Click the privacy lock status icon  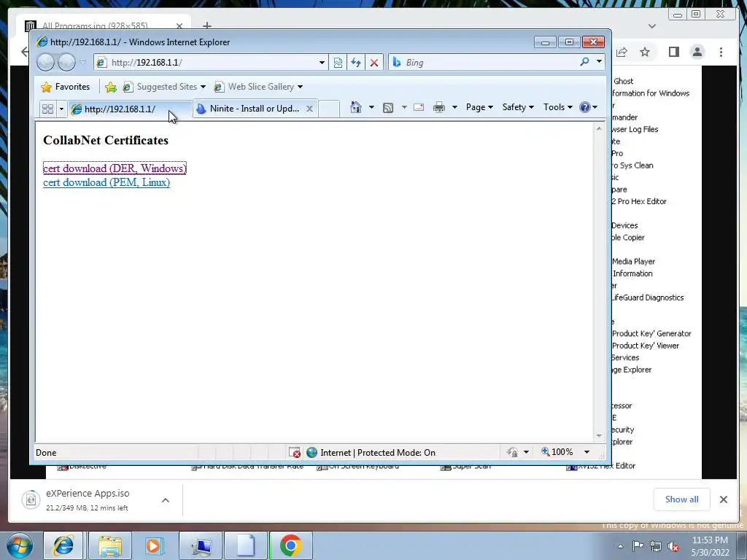(x=513, y=452)
